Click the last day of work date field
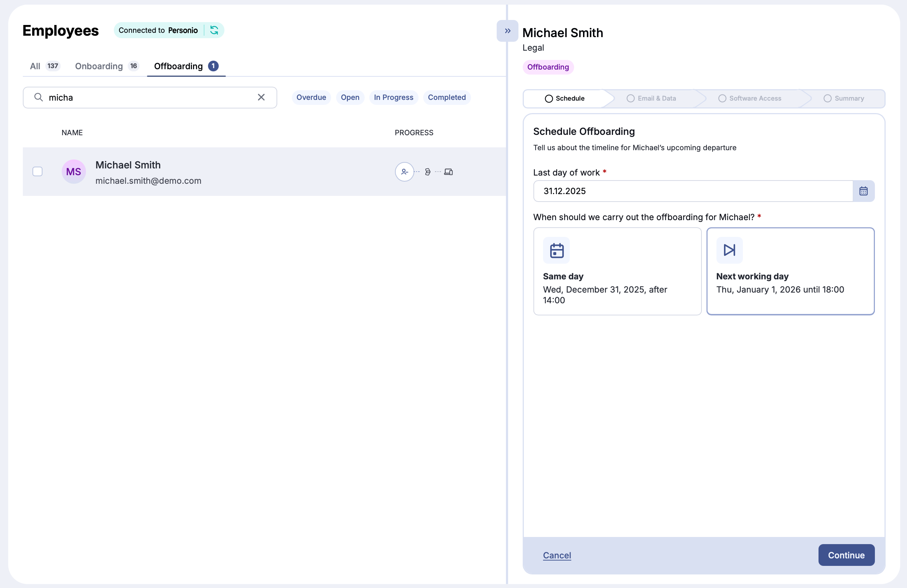Viewport: 907px width, 588px height. click(686, 191)
